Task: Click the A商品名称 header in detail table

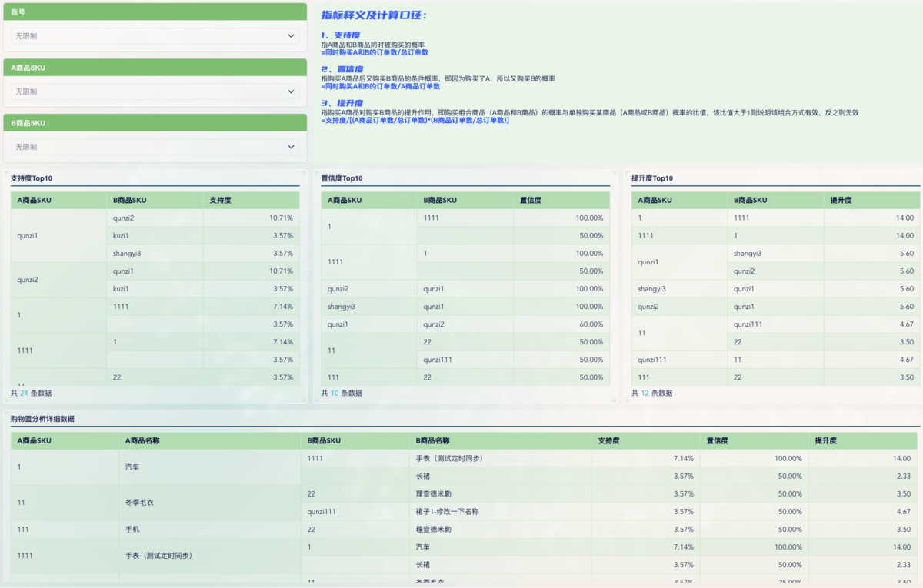Action: click(x=142, y=441)
